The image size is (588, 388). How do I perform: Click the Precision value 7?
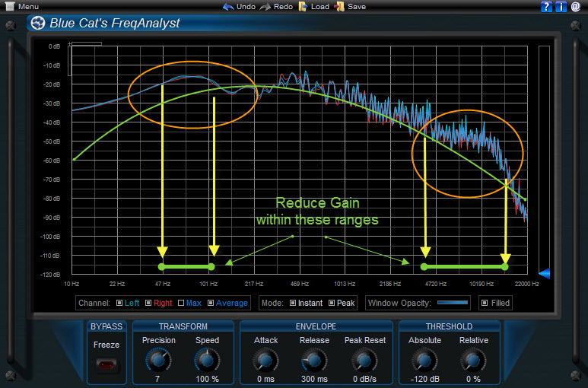click(157, 379)
